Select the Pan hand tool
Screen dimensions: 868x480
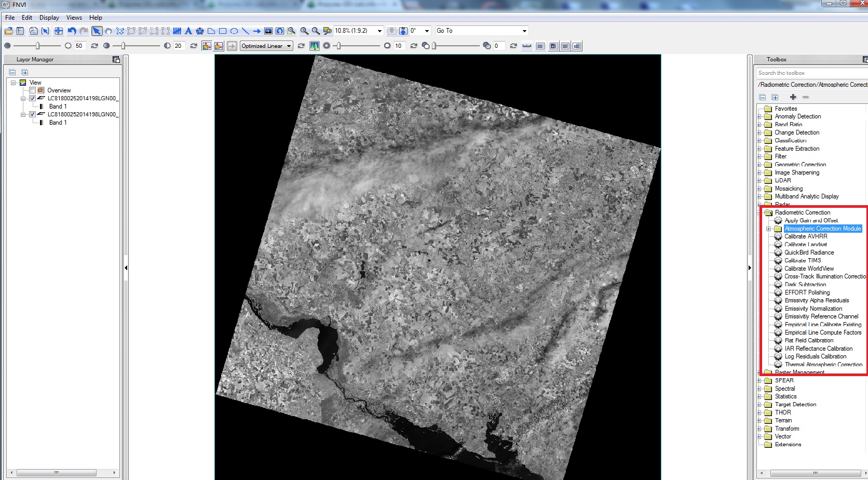click(108, 31)
